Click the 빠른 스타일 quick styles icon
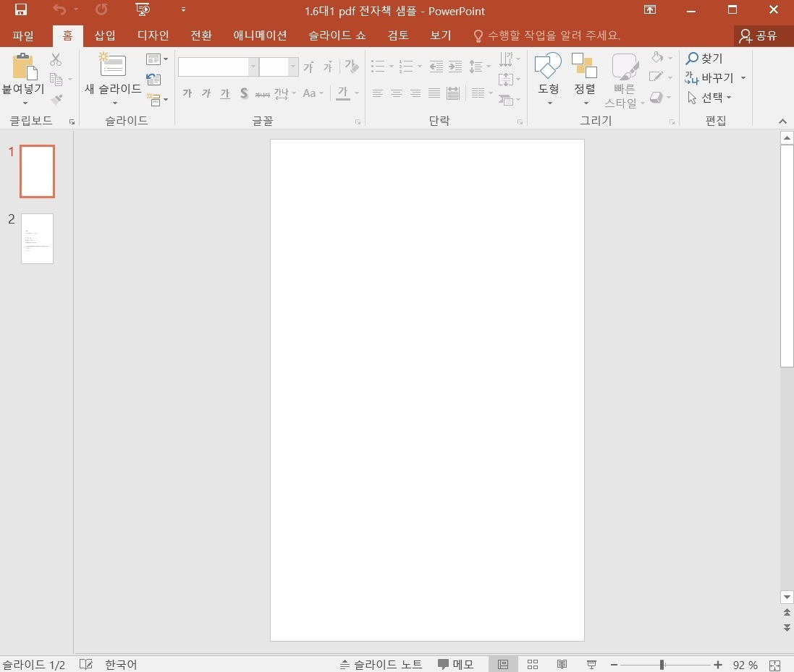Viewport: 794px width, 672px height. point(624,67)
